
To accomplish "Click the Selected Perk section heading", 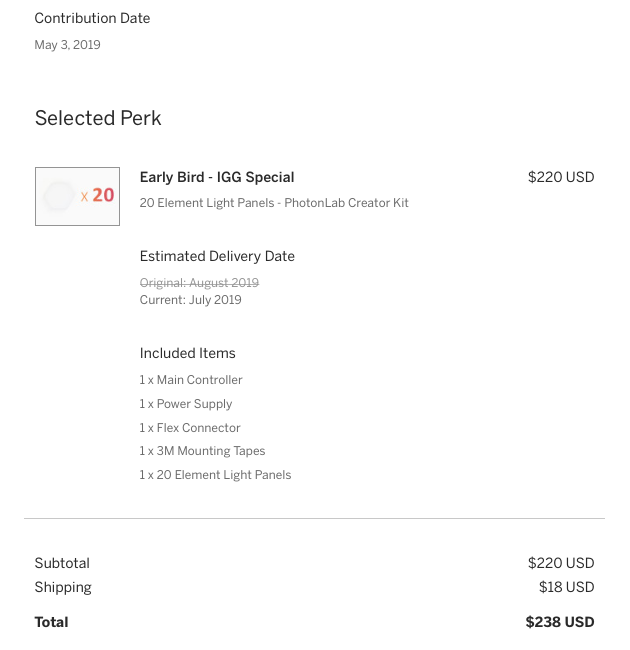I will click(x=98, y=118).
